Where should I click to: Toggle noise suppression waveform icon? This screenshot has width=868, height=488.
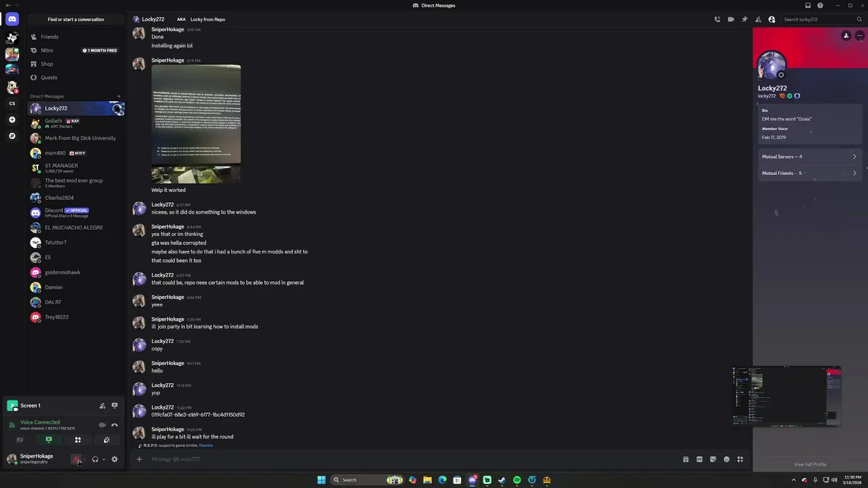(102, 425)
